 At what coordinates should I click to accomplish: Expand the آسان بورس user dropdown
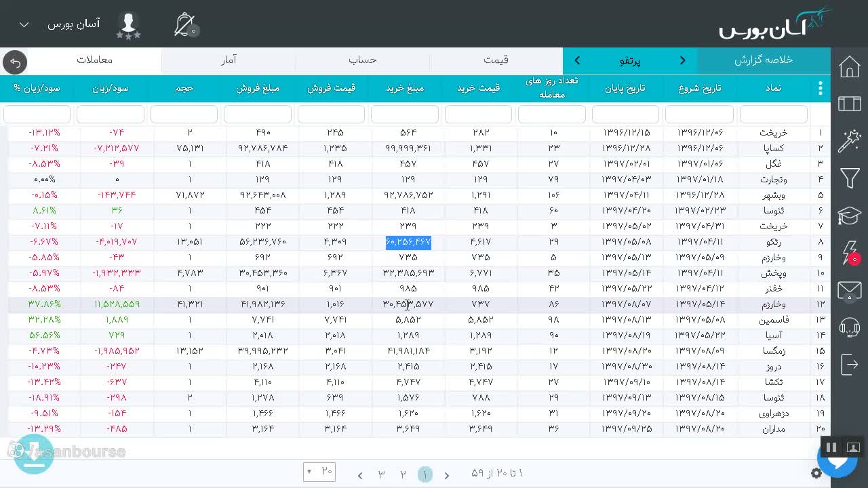(24, 25)
